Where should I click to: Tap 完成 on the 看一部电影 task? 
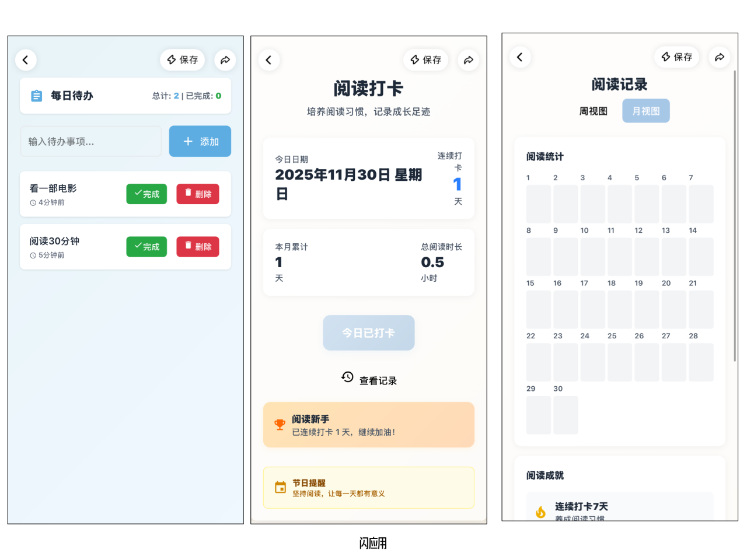[x=146, y=194]
